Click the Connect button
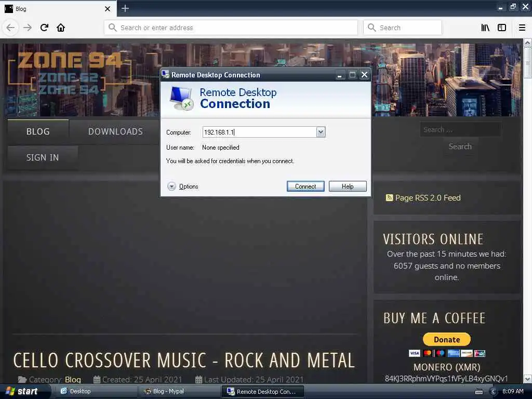Viewport: 532px width, 399px height. point(305,187)
